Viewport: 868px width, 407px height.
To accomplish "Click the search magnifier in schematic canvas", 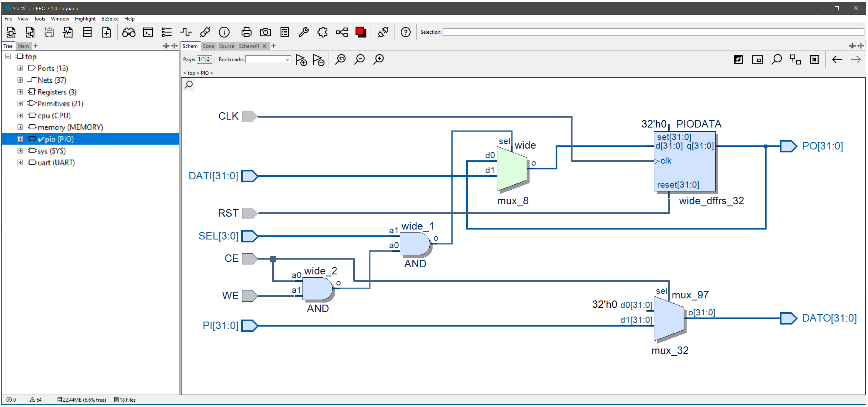I will pos(189,84).
